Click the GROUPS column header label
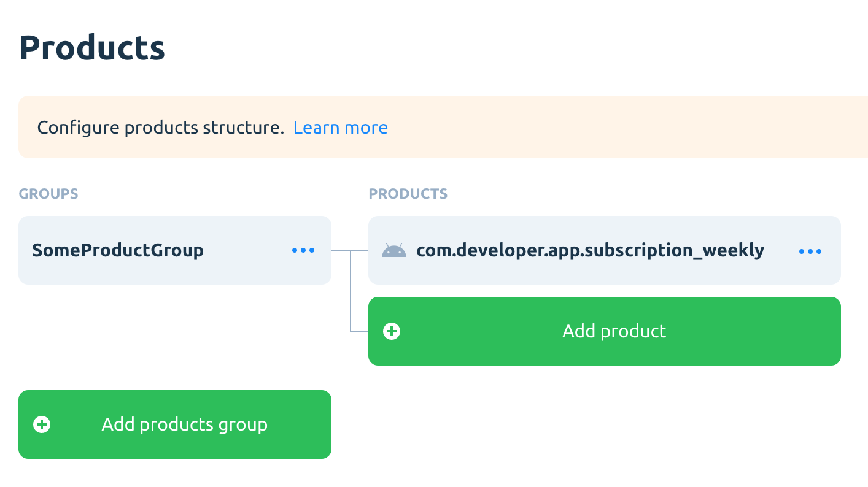 (48, 194)
